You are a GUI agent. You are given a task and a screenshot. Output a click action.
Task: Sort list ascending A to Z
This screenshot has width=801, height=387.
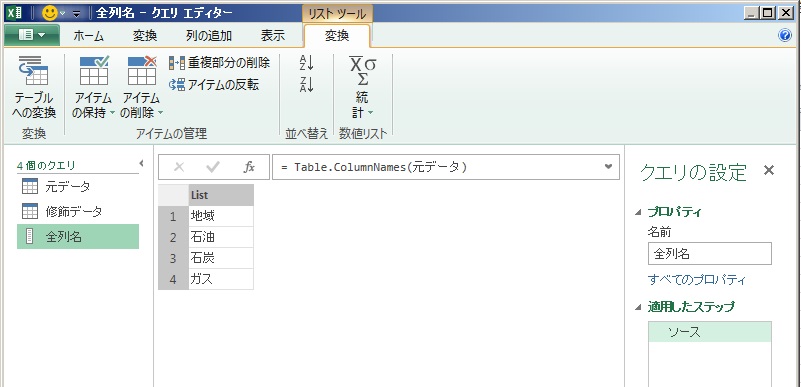(307, 63)
